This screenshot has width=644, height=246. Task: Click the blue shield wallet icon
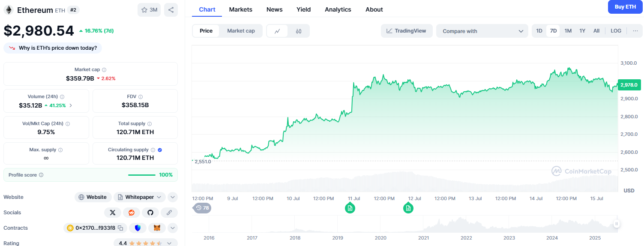(138, 228)
